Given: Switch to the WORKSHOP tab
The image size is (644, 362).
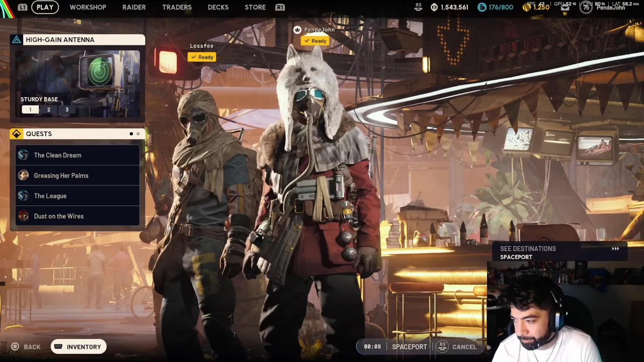Looking at the screenshot, I should (x=88, y=7).
